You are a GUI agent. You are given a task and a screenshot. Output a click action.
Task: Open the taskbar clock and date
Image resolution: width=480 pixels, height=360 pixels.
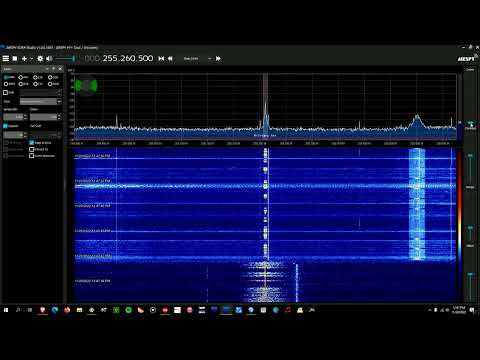pos(459,310)
